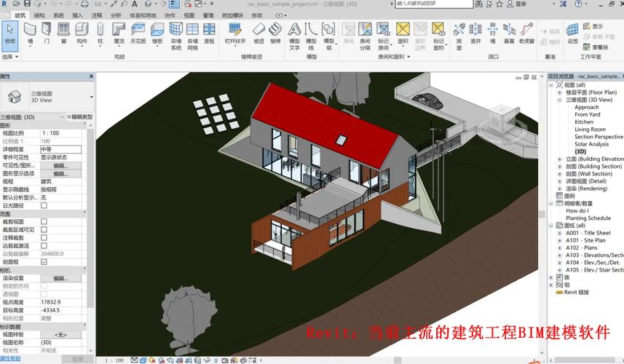Collapse the 三维视图 (3D View) tree node

(x=559, y=100)
